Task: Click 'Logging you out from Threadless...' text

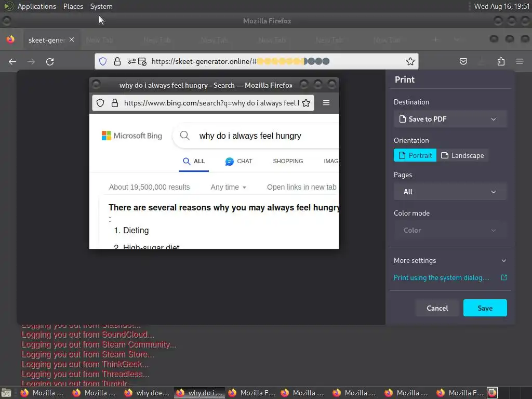Action: click(x=86, y=374)
